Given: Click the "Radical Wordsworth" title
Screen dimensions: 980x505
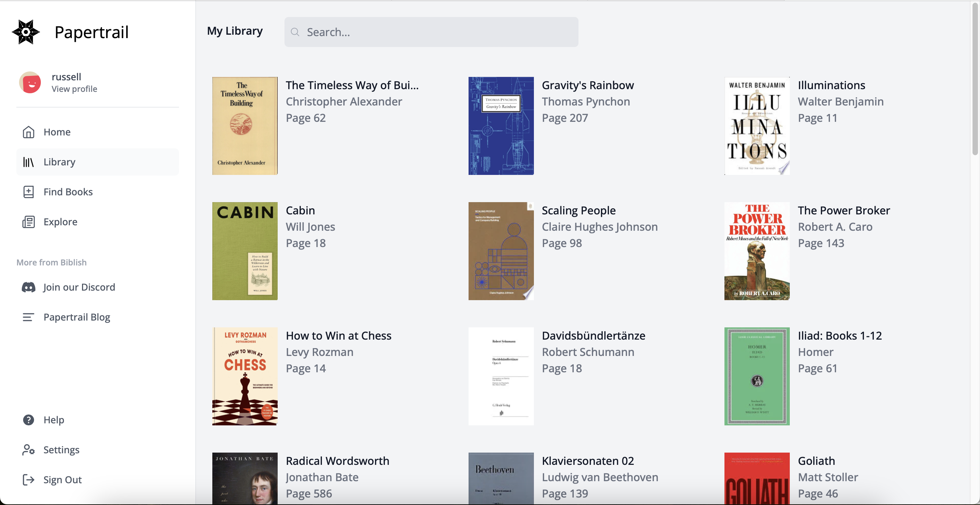Looking at the screenshot, I should click(x=338, y=461).
